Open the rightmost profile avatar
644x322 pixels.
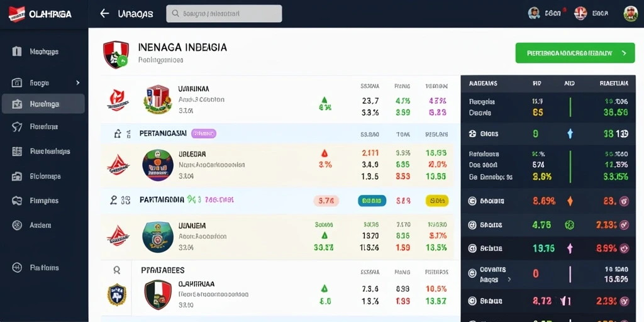pos(630,13)
